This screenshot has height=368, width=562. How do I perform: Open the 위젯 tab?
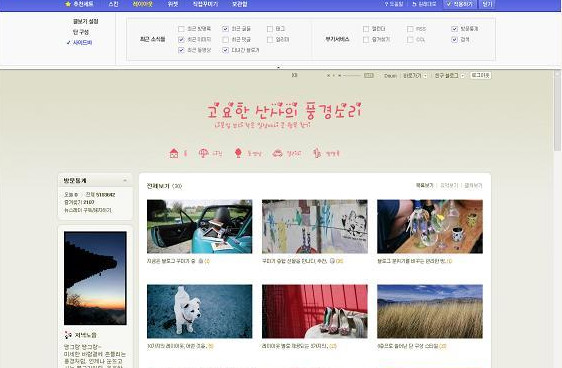173,4
